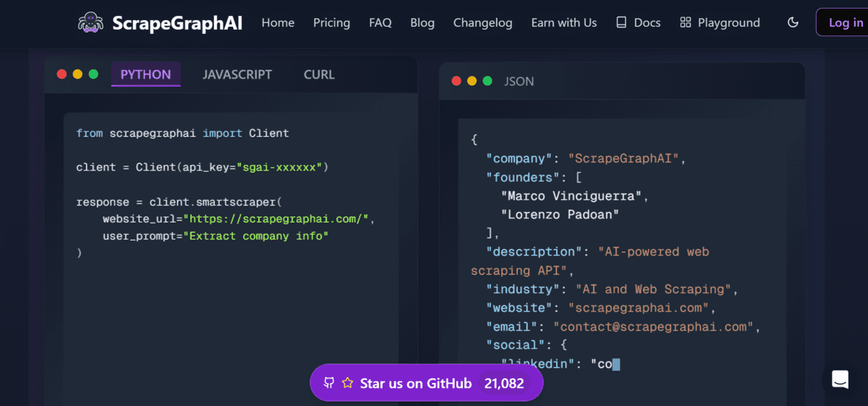Viewport: 868px width, 406px height.
Task: Click the yellow dot in the JSON panel
Action: [x=472, y=81]
